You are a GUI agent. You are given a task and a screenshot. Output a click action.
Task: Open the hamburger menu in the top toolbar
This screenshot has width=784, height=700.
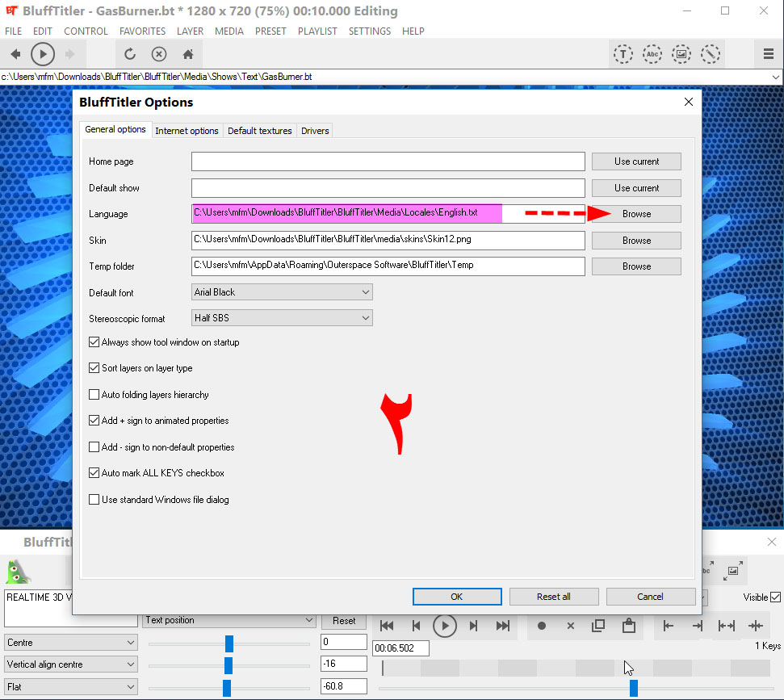[x=769, y=54]
